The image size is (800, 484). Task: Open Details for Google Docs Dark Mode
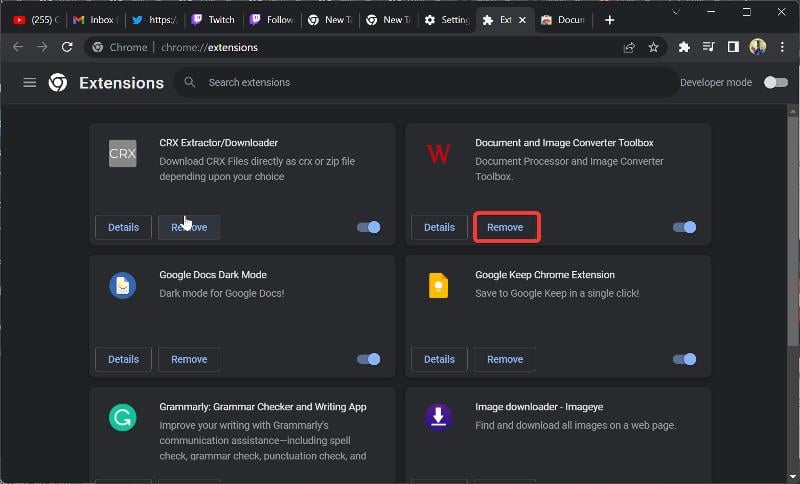pyautogui.click(x=123, y=359)
